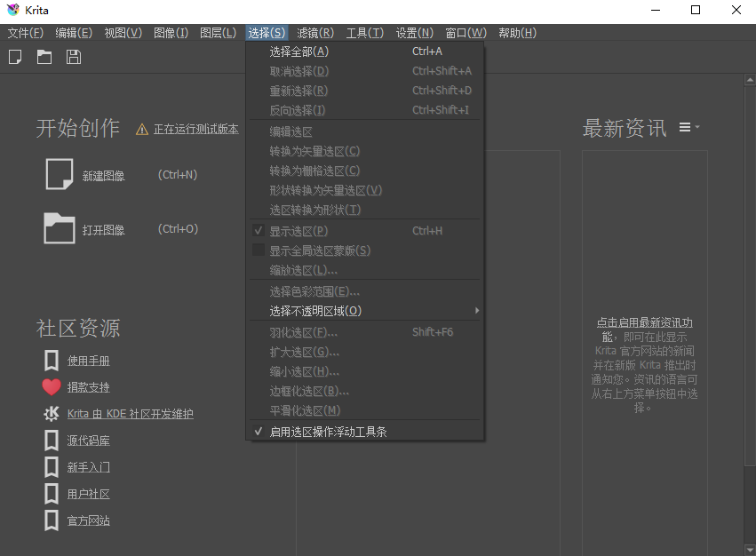Choose 转换为栅格选区(C) menu entry
This screenshot has height=556, width=756.
click(x=365, y=171)
